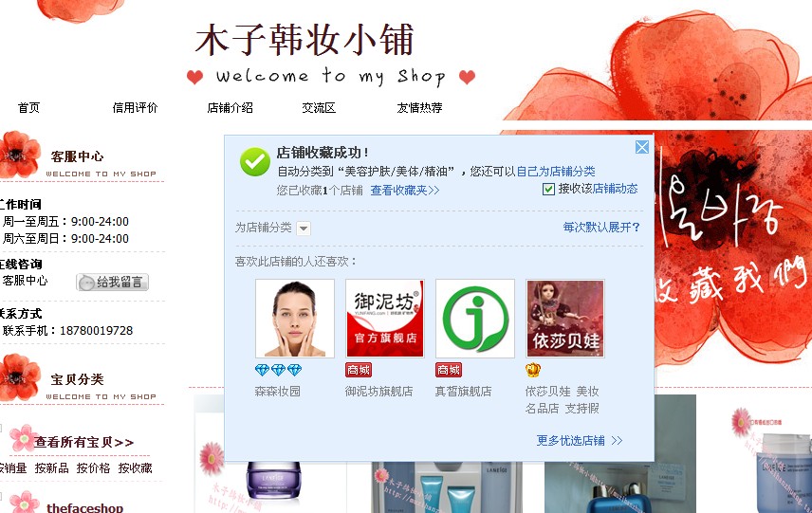
Task: Go to 信用评价 navigation tab
Action: pos(135,108)
